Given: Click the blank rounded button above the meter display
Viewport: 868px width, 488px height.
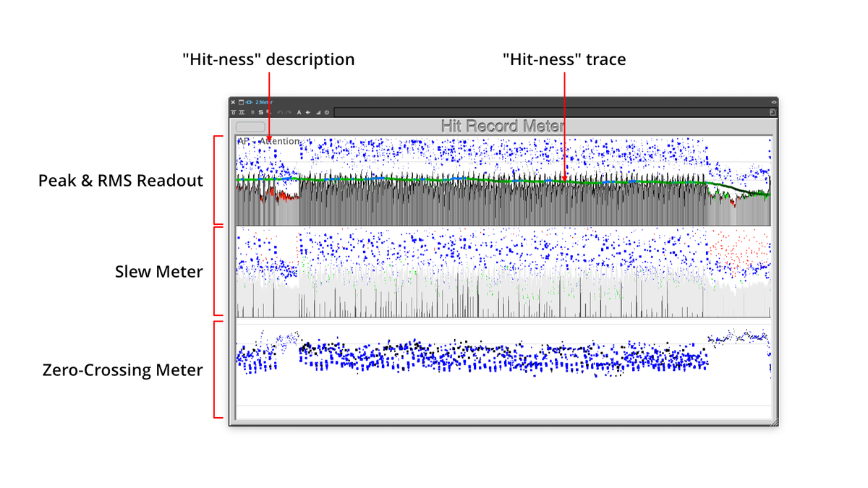Looking at the screenshot, I should click(x=250, y=126).
